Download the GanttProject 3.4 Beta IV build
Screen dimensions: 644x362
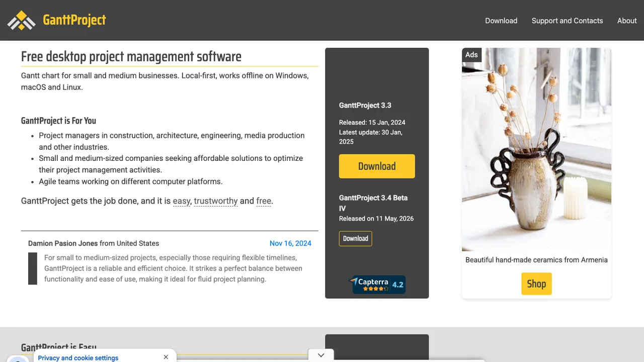pos(356,239)
